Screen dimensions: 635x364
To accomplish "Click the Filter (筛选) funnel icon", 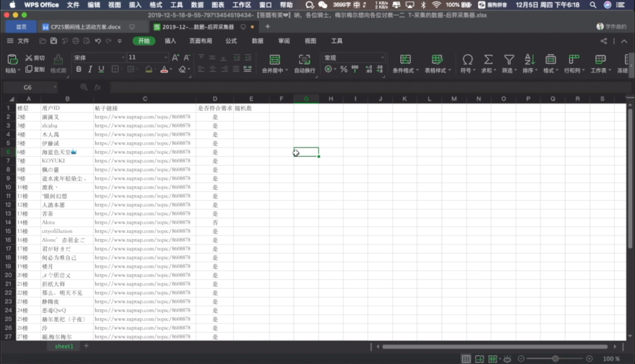I will (509, 60).
